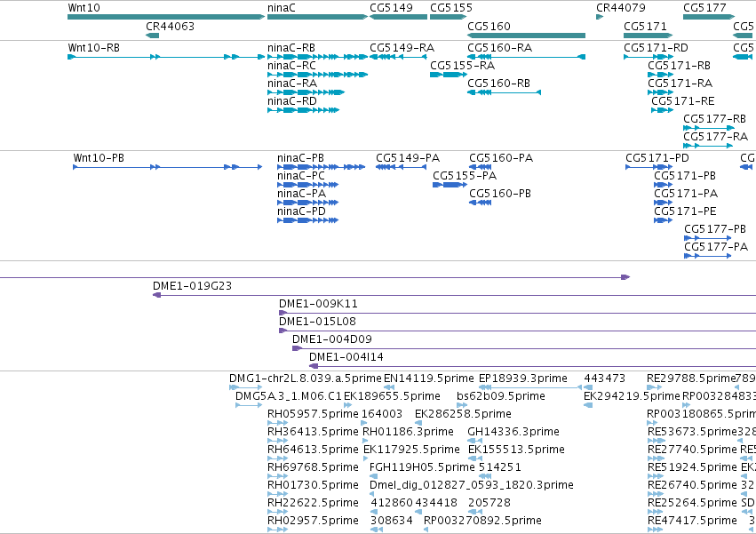Select the CG5160-PB protein feature
Screen dimensions: 756x534
[481, 203]
